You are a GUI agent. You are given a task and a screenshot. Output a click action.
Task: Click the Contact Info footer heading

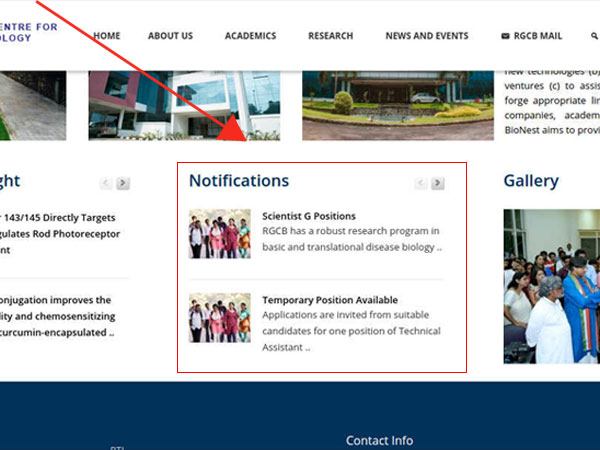click(379, 440)
